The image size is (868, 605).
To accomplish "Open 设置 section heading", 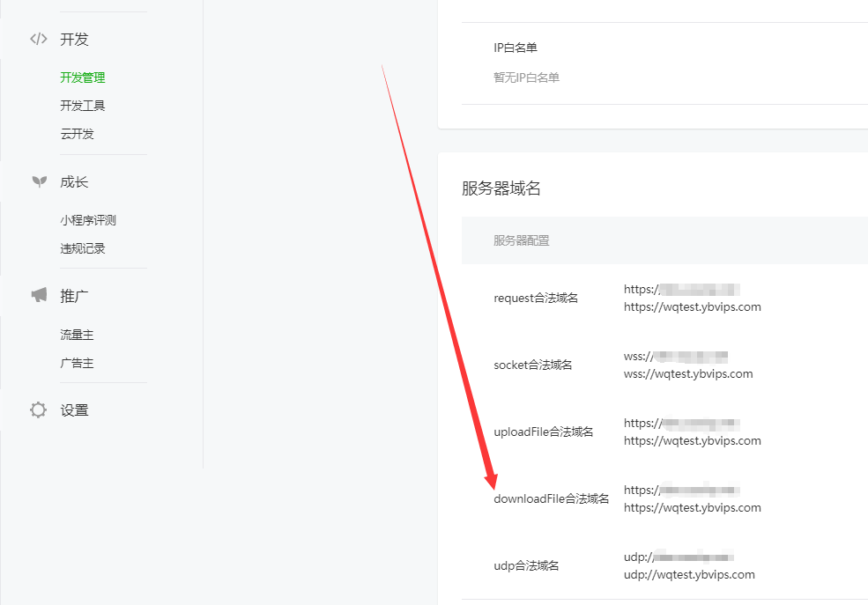I will pyautogui.click(x=74, y=410).
